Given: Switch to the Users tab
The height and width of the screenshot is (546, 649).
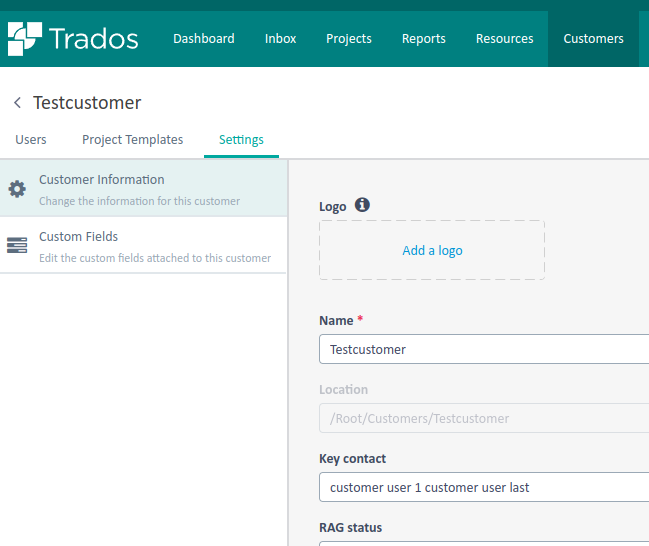Looking at the screenshot, I should tap(31, 140).
